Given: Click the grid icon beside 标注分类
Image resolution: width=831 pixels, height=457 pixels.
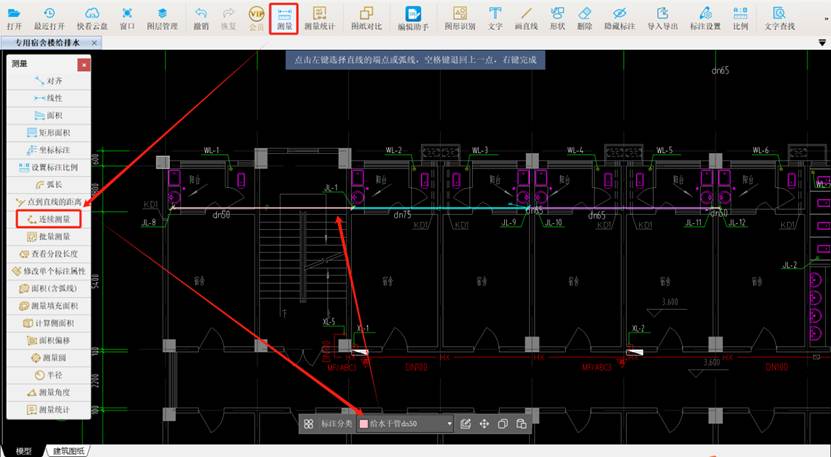Looking at the screenshot, I should point(308,424).
